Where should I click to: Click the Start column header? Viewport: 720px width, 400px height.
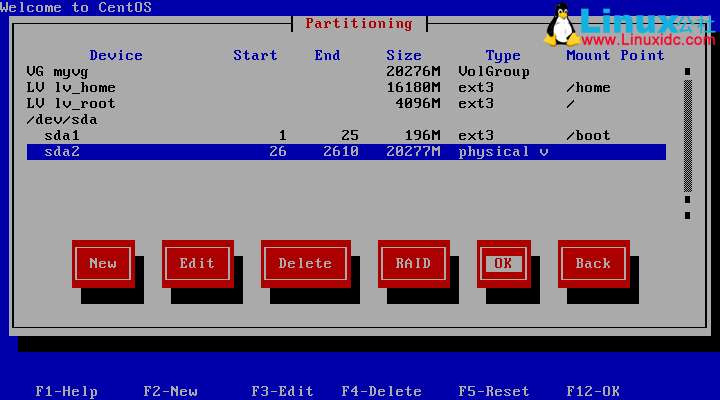[x=255, y=56]
